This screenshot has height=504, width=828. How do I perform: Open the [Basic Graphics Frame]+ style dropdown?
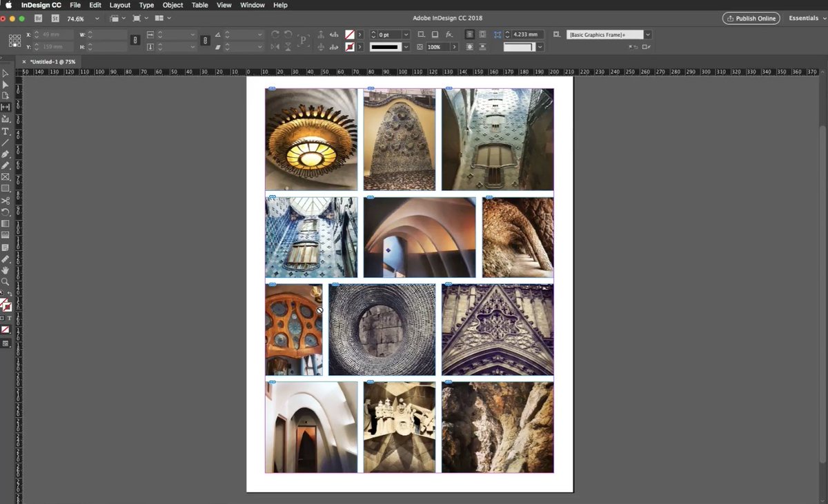click(x=647, y=34)
